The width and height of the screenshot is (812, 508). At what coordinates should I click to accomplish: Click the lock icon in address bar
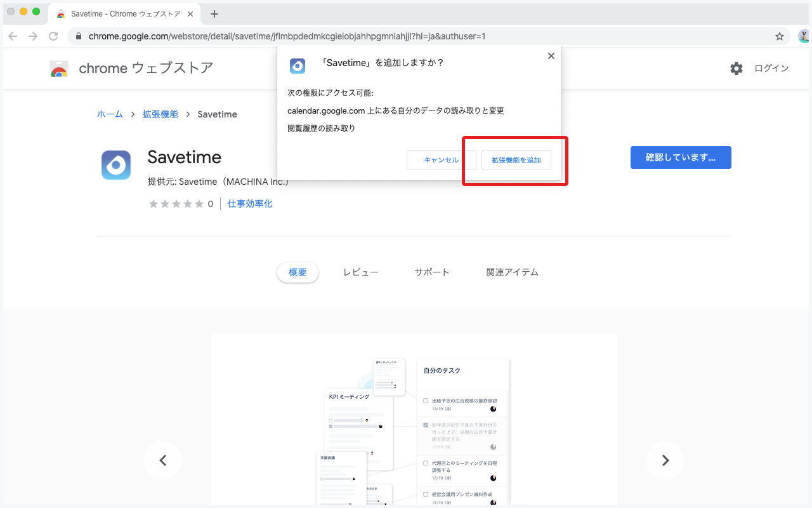click(x=79, y=36)
